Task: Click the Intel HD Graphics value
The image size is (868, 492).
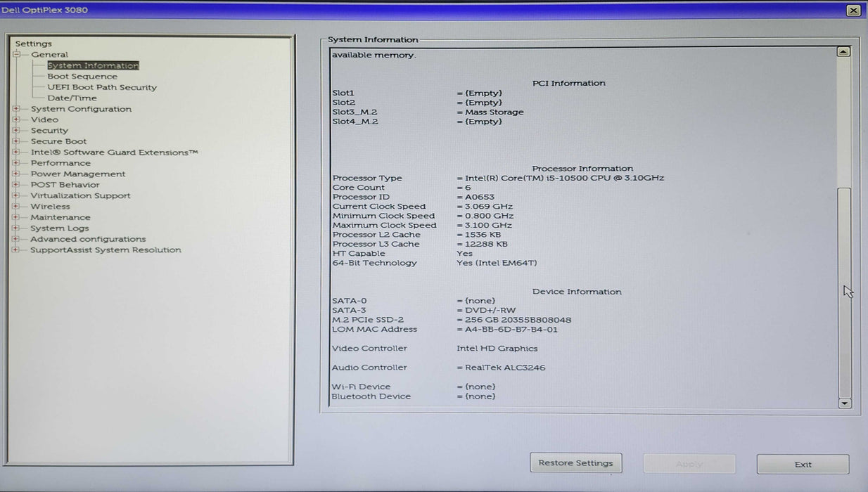Action: [497, 349]
